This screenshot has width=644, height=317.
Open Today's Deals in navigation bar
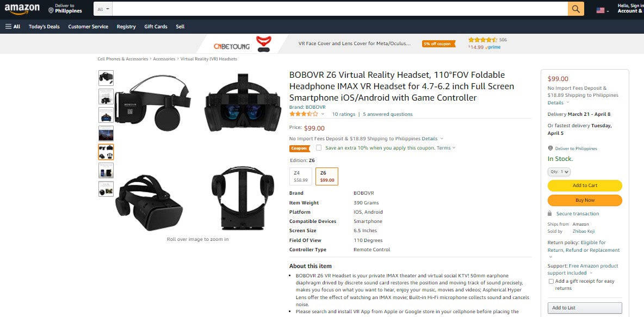click(x=44, y=26)
